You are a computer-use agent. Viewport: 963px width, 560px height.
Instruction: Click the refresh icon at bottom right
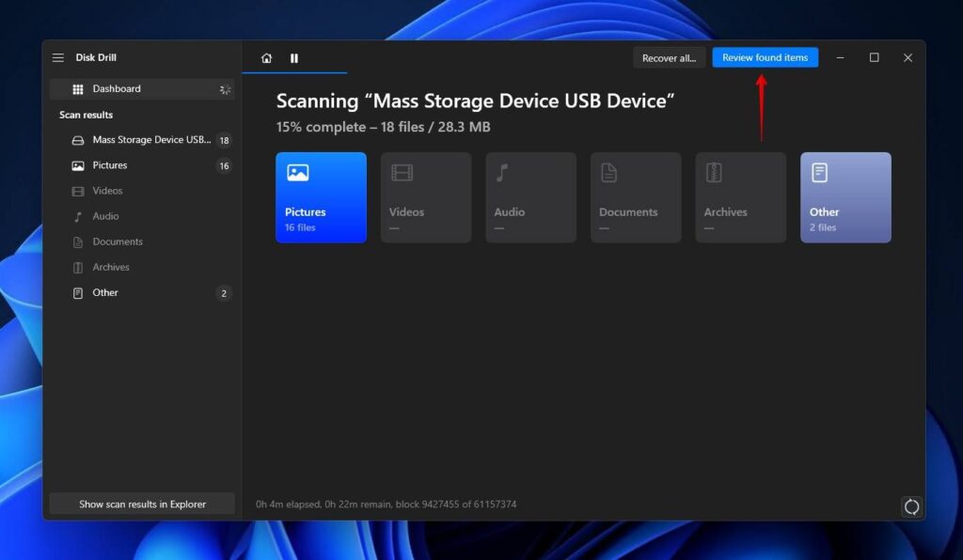[910, 506]
